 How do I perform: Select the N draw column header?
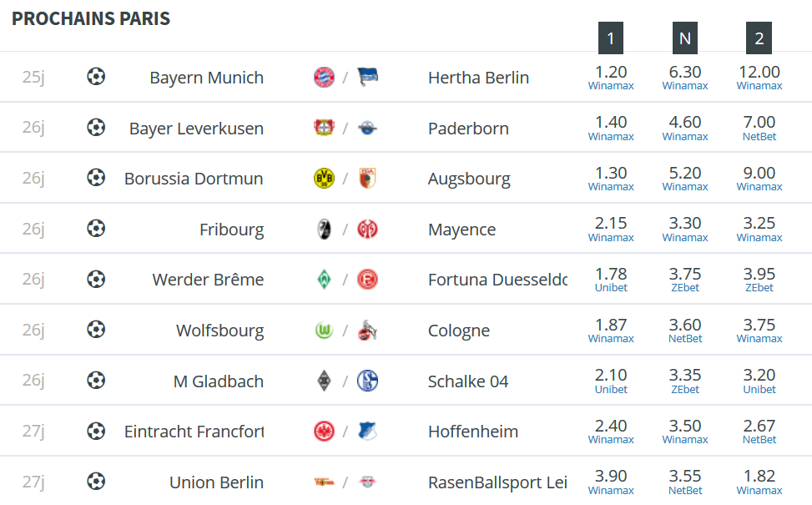pos(684,38)
